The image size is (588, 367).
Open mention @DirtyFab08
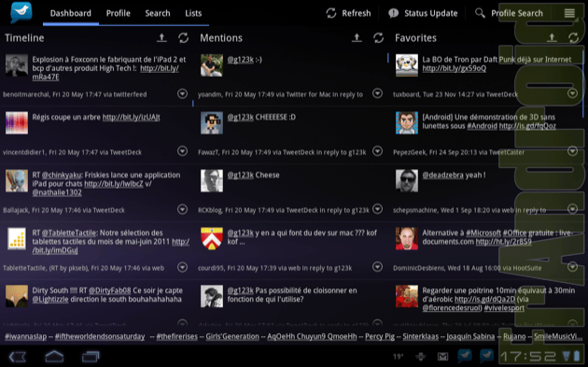pos(109,290)
